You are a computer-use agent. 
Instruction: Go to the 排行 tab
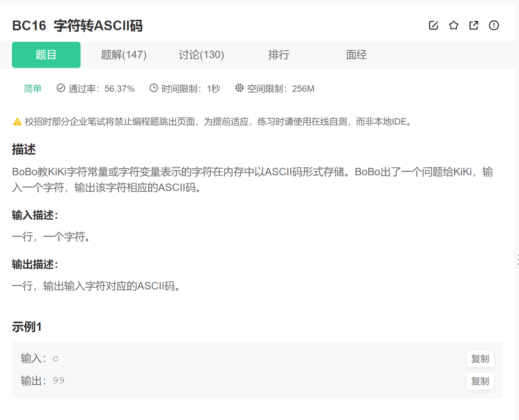coord(279,55)
